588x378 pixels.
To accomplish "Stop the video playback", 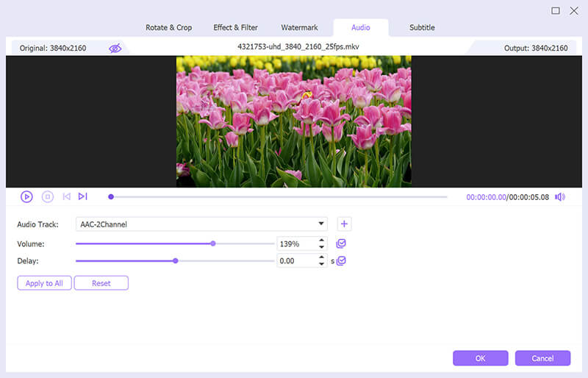I will (x=48, y=196).
